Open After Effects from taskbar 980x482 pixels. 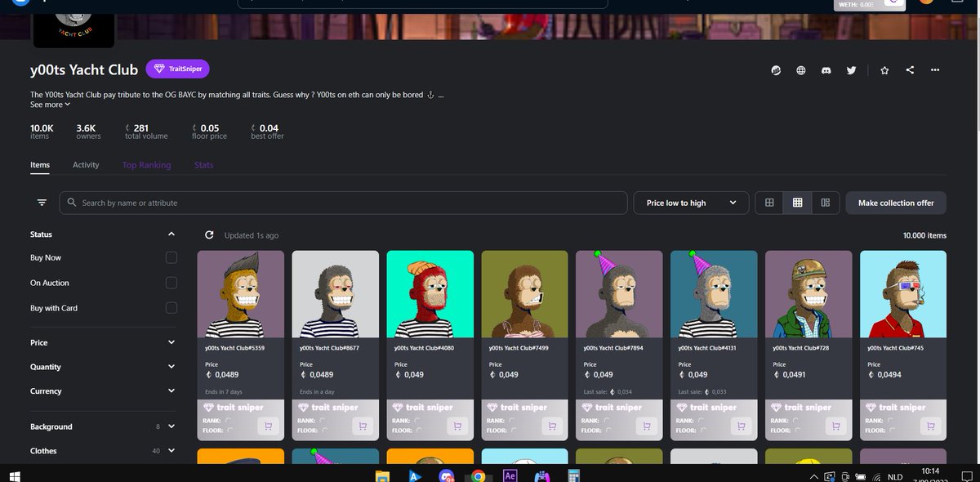tap(510, 475)
